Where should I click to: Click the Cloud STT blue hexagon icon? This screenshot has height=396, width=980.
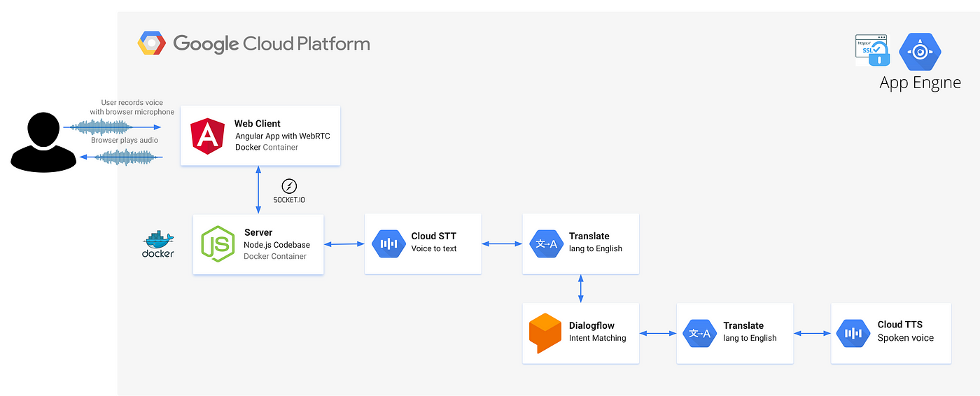(388, 244)
